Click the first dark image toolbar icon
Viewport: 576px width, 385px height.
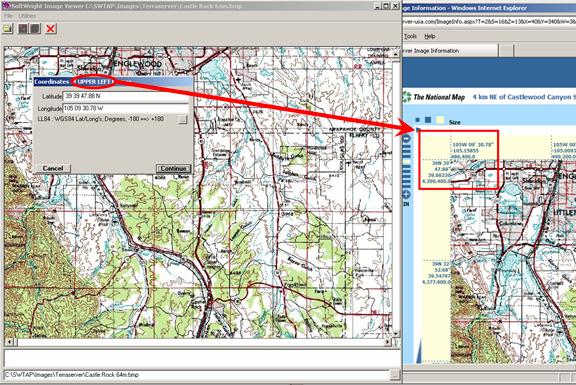(23, 29)
